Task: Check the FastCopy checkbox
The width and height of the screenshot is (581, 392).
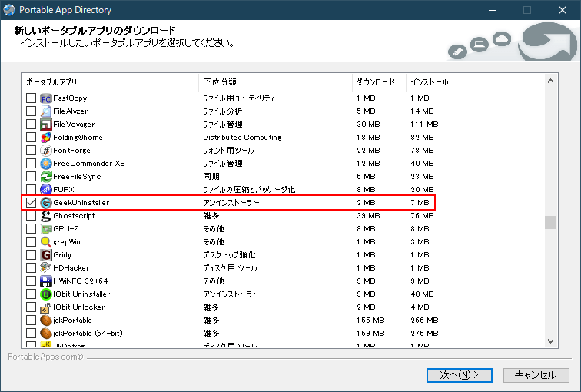Action: point(31,98)
